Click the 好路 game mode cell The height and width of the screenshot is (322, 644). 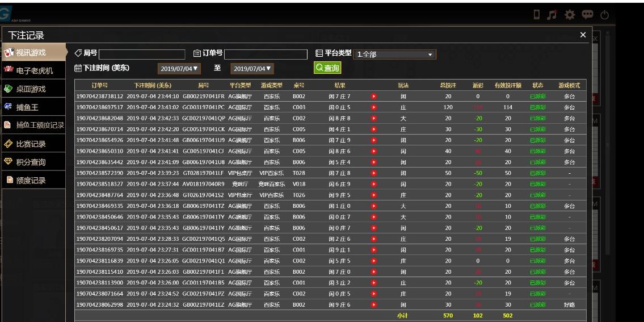click(x=569, y=305)
